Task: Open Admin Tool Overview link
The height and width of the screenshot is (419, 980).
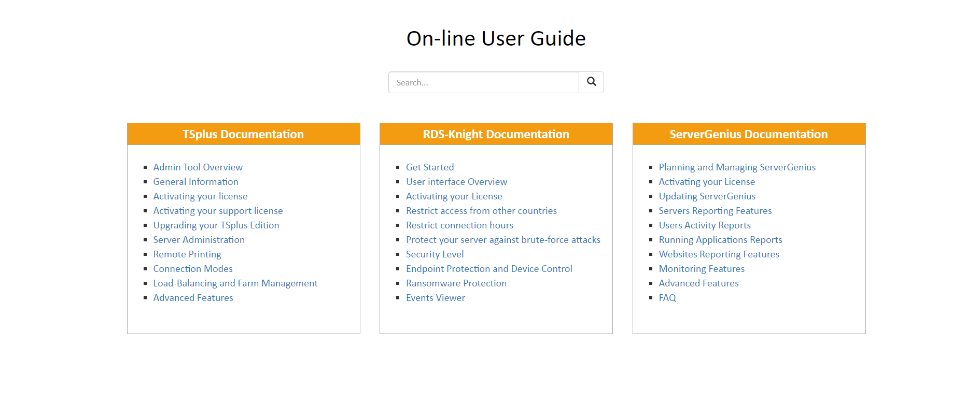Action: tap(198, 167)
